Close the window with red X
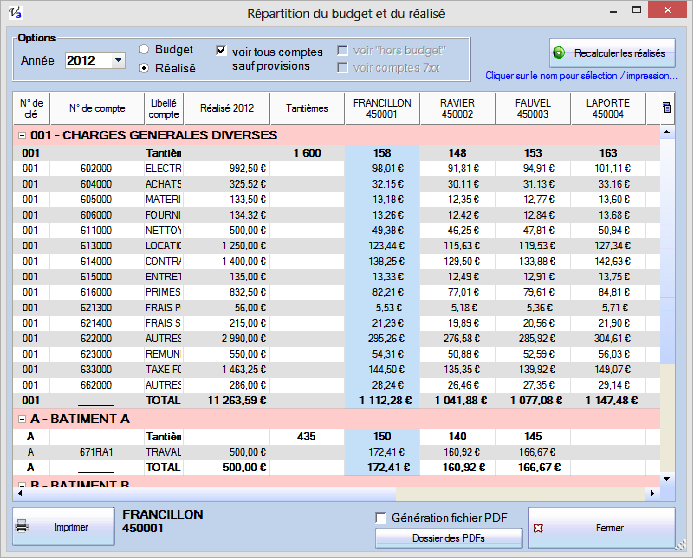 (x=667, y=10)
